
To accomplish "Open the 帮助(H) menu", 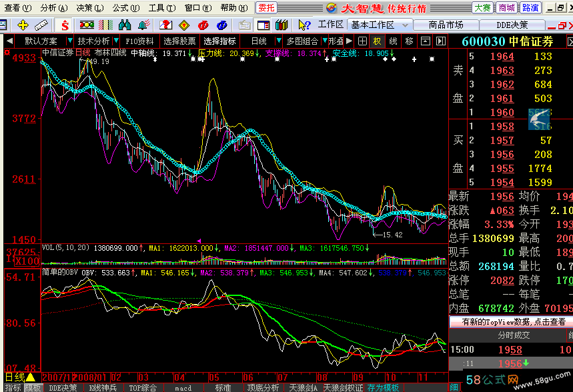I will (234, 8).
